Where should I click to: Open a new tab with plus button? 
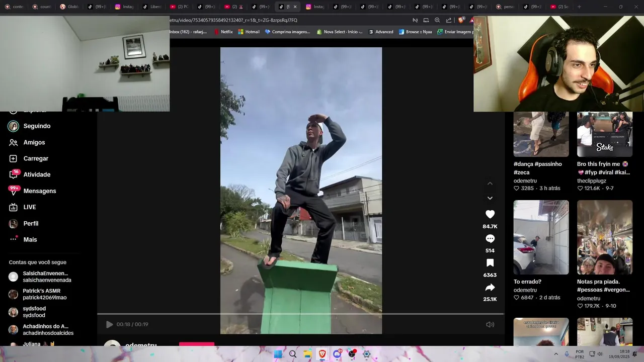click(579, 7)
